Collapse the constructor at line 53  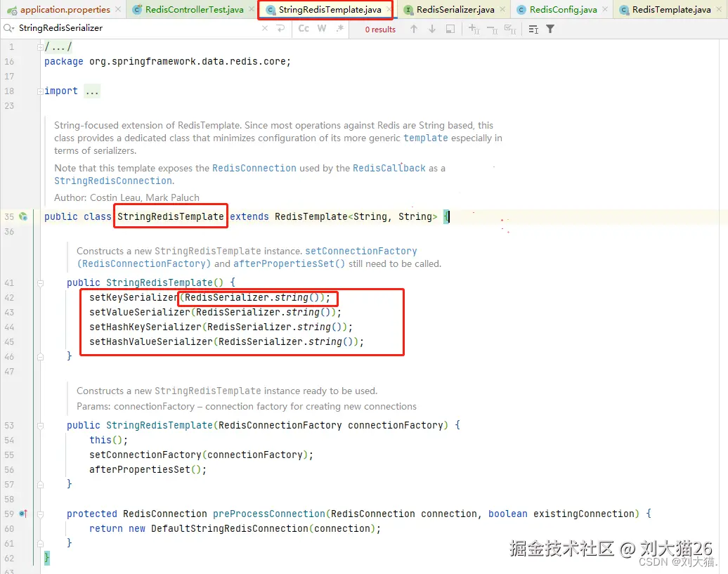tap(40, 426)
